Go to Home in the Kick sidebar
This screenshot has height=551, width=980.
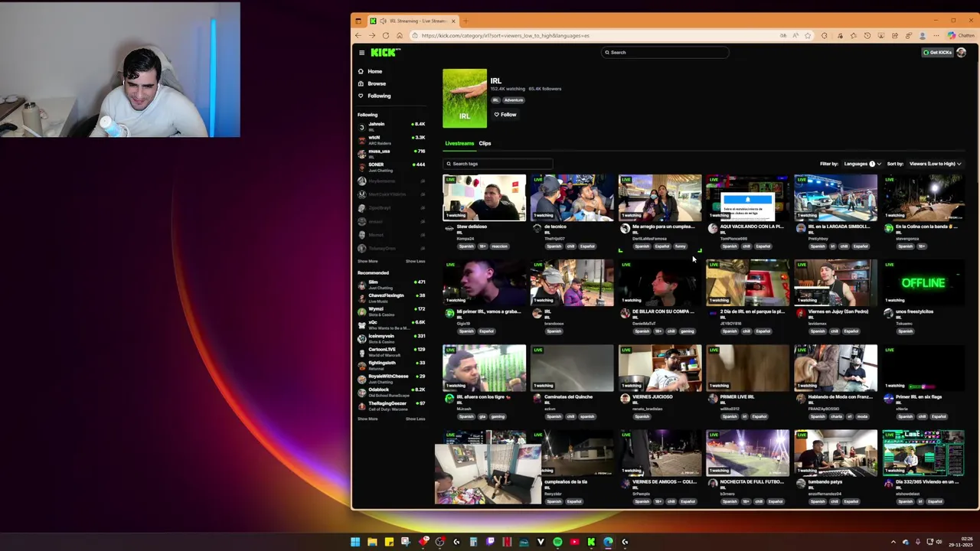point(374,71)
